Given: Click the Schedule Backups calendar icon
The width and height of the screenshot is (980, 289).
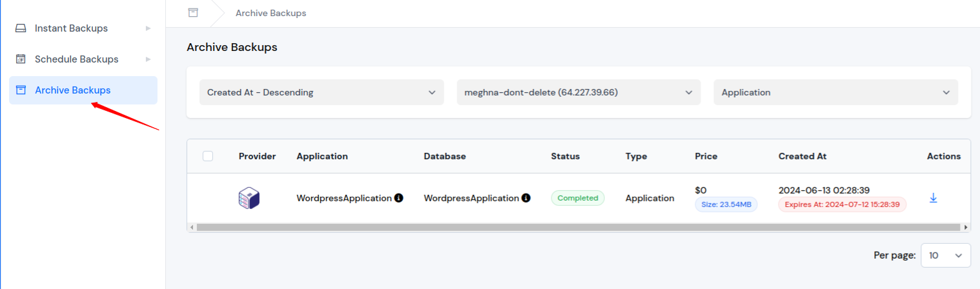Looking at the screenshot, I should (x=21, y=59).
